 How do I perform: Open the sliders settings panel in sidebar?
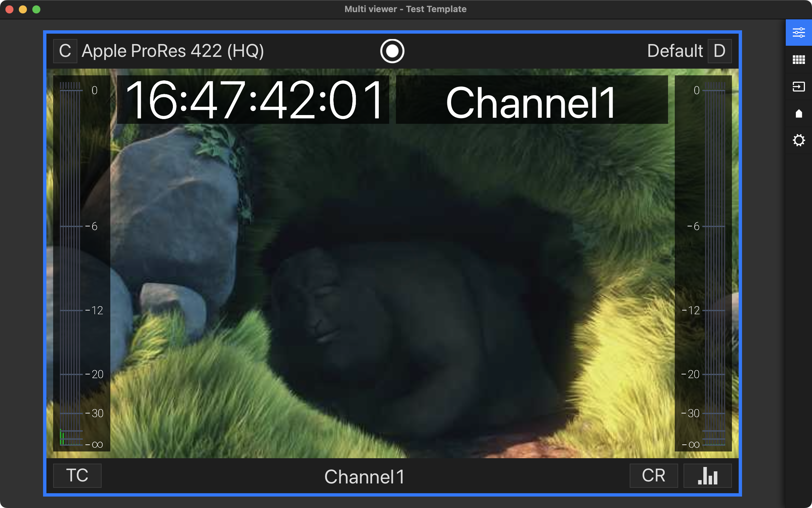(799, 33)
